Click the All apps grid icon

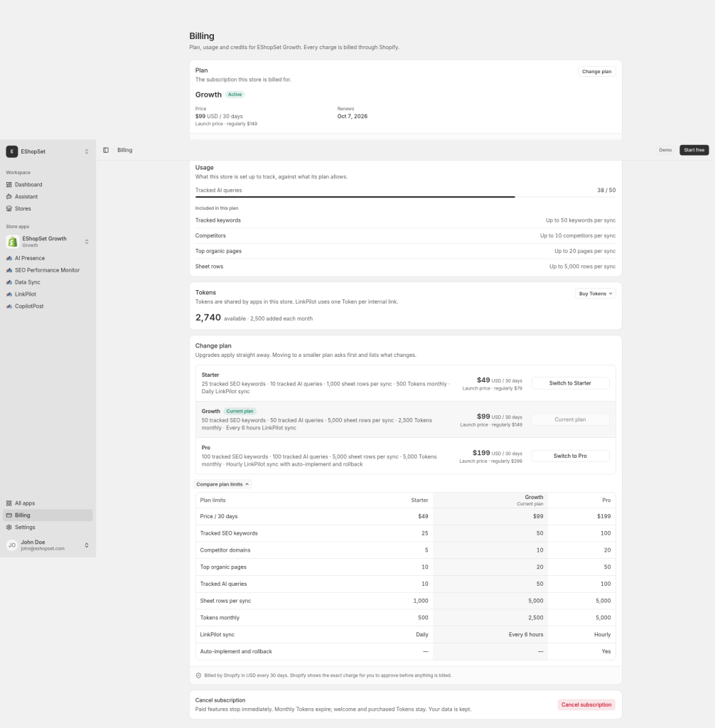(9, 503)
